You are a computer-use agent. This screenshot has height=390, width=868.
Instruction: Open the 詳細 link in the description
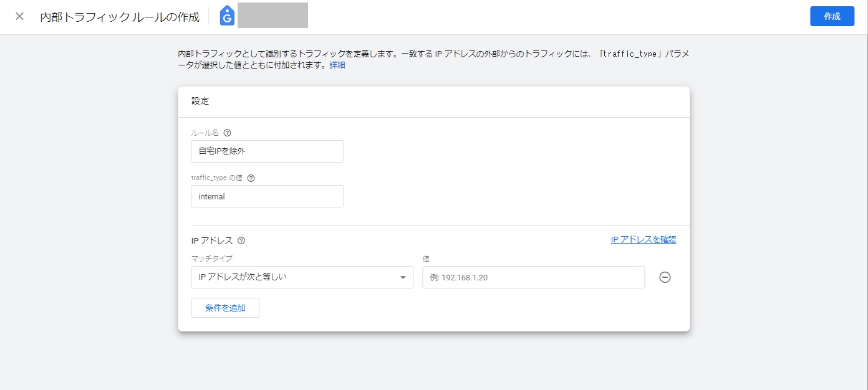(x=337, y=65)
